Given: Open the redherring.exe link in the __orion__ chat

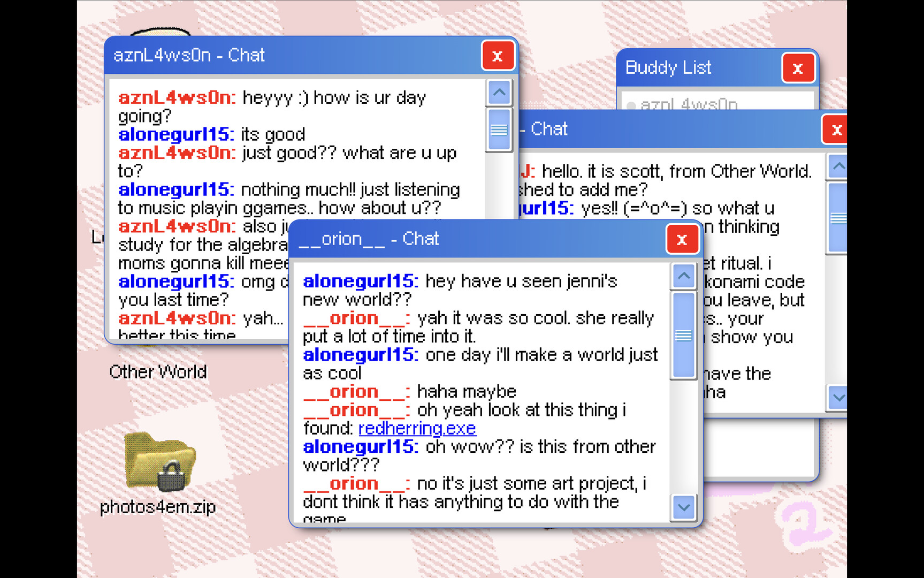Looking at the screenshot, I should tap(417, 428).
